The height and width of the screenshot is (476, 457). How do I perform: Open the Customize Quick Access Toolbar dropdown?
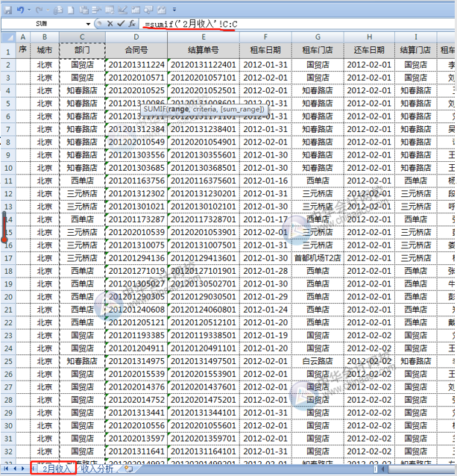click(x=175, y=10)
